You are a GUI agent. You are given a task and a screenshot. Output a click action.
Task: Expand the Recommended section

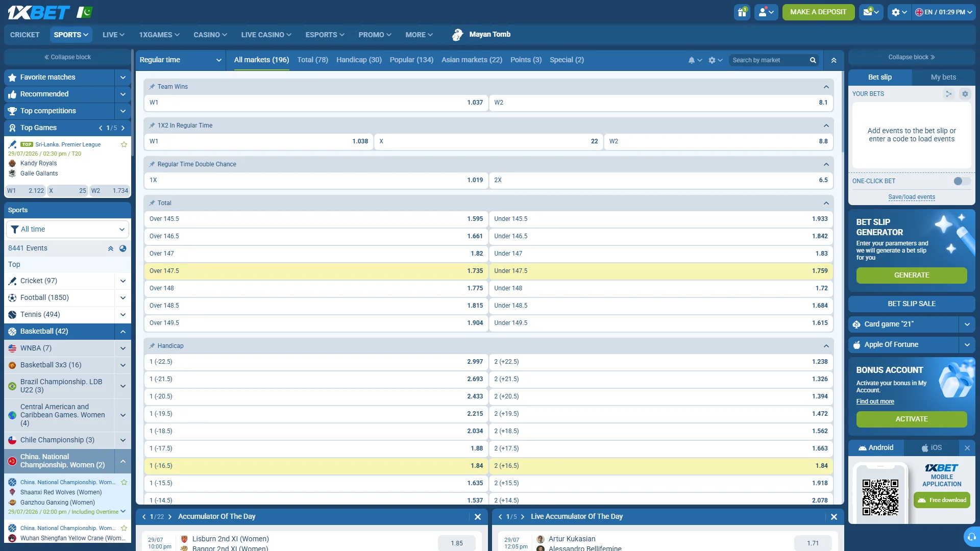point(122,94)
